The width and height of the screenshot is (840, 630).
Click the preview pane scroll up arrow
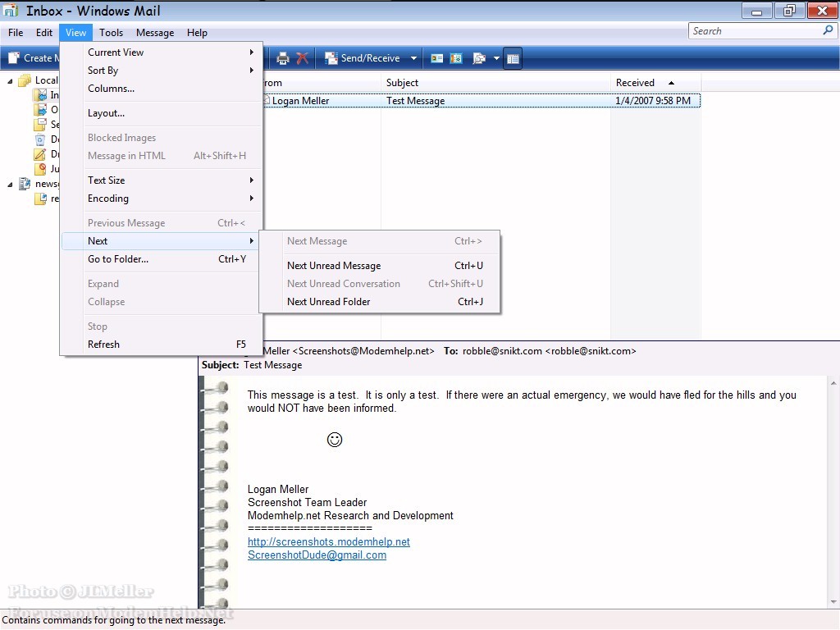click(833, 383)
